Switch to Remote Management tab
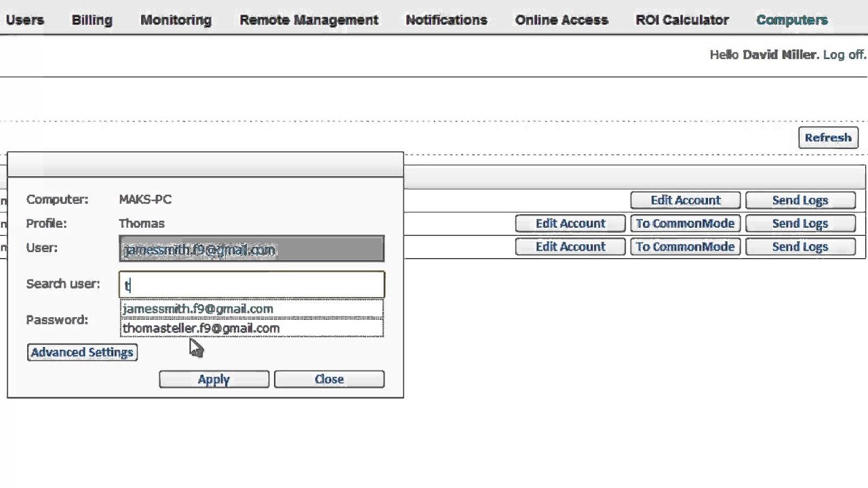Screen dimensions: 868x488 click(309, 20)
